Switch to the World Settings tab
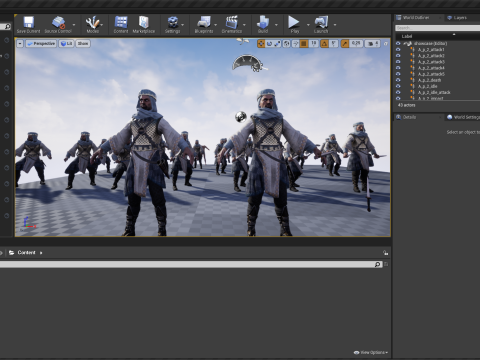 (x=463, y=117)
